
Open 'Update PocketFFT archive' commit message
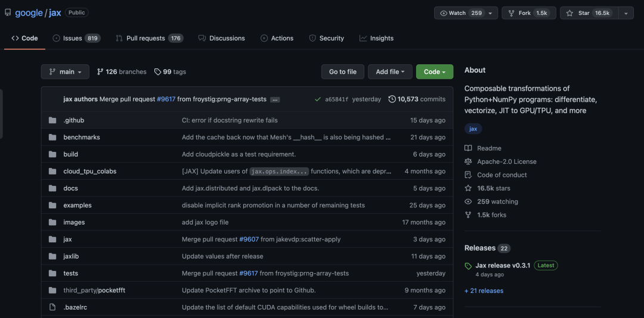click(249, 291)
